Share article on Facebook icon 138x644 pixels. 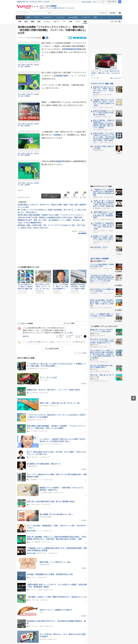pyautogui.click(x=47, y=38)
